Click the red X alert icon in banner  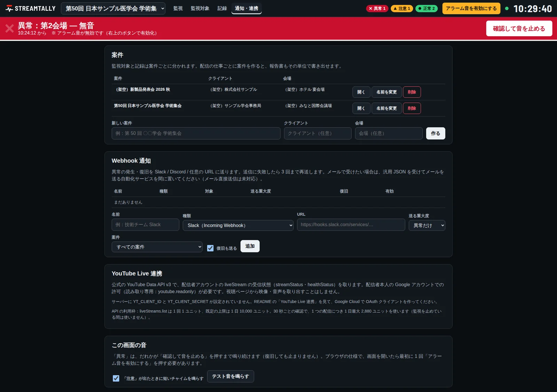[10, 29]
